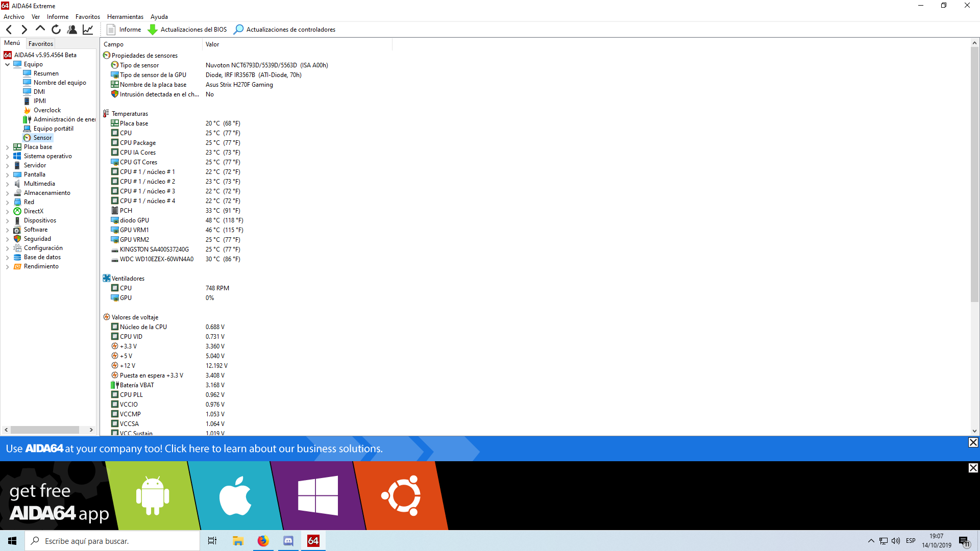980x551 pixels.
Task: Click the AIDA64 v5.95.4564 Beta root icon
Action: (8, 55)
